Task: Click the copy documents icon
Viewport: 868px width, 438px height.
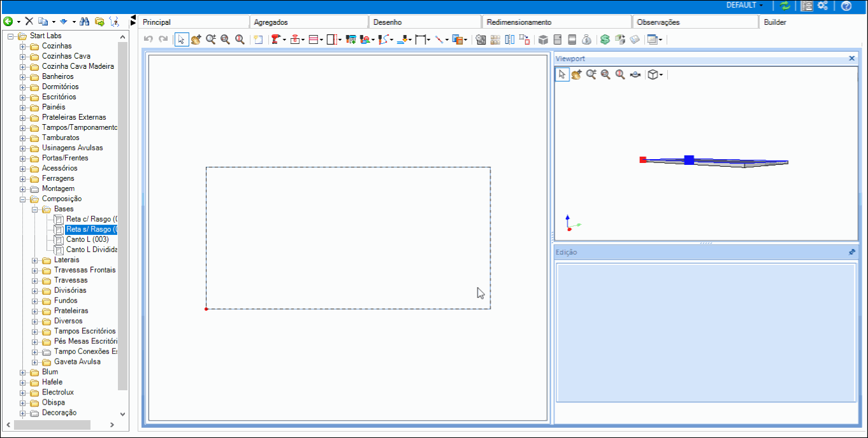Action: pos(43,21)
